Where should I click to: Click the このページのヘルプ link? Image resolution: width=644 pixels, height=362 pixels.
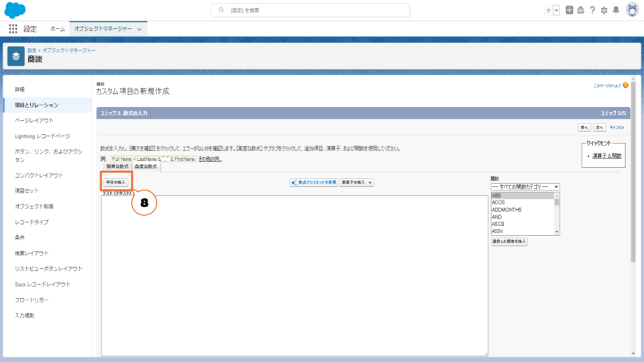[x=606, y=85]
